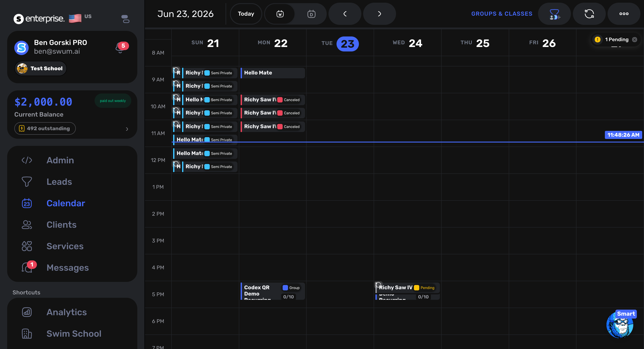This screenshot has height=349, width=644.
Task: Refresh calendar with sync icon
Action: pos(589,14)
